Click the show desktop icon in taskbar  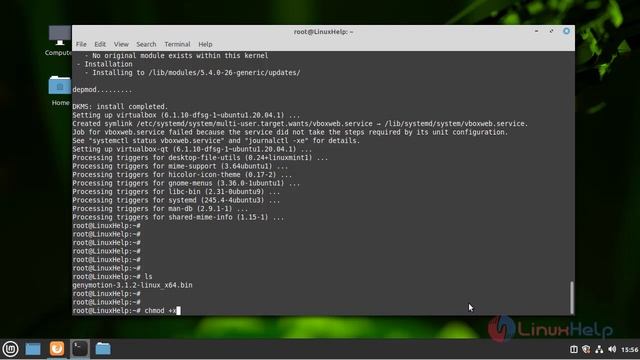(33, 349)
